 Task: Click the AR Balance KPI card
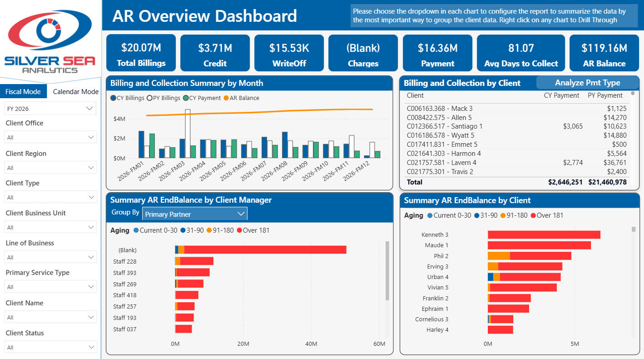[604, 53]
